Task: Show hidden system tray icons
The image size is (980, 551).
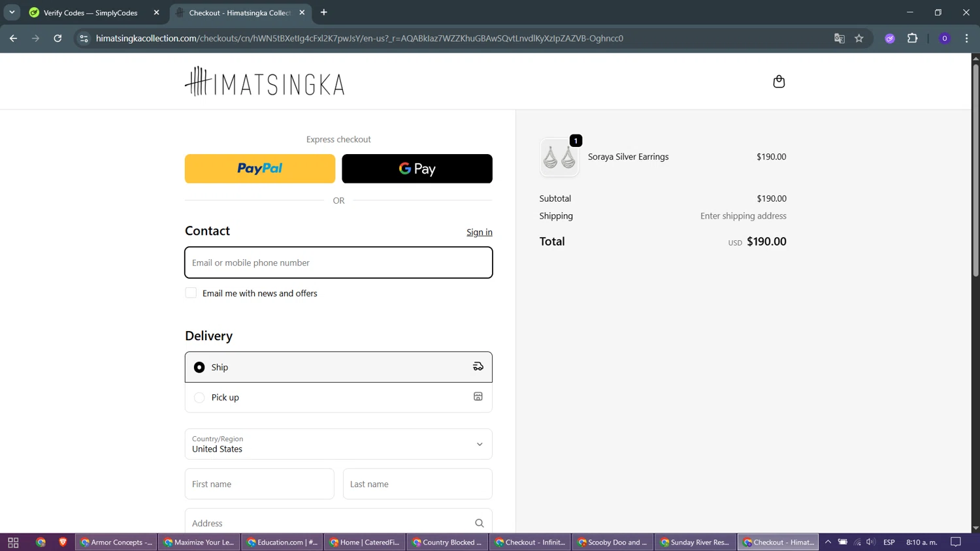Action: (x=828, y=543)
